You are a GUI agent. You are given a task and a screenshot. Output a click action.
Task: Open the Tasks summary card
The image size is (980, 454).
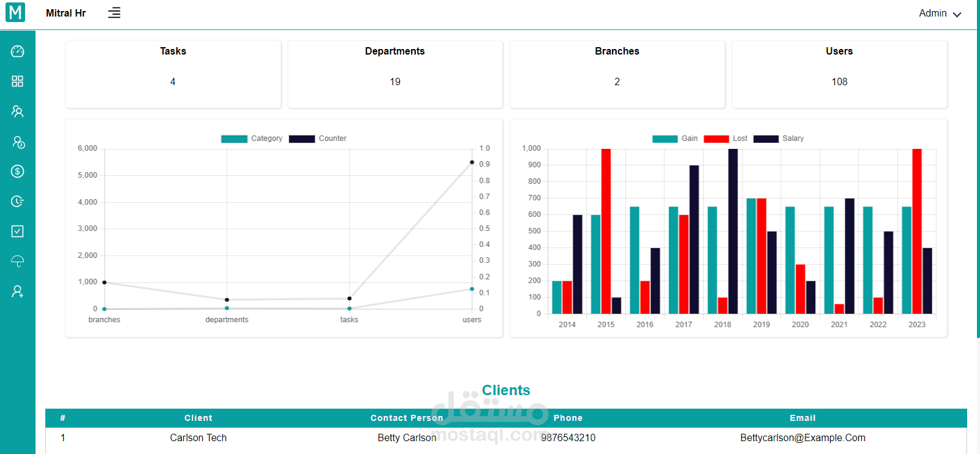tap(173, 74)
